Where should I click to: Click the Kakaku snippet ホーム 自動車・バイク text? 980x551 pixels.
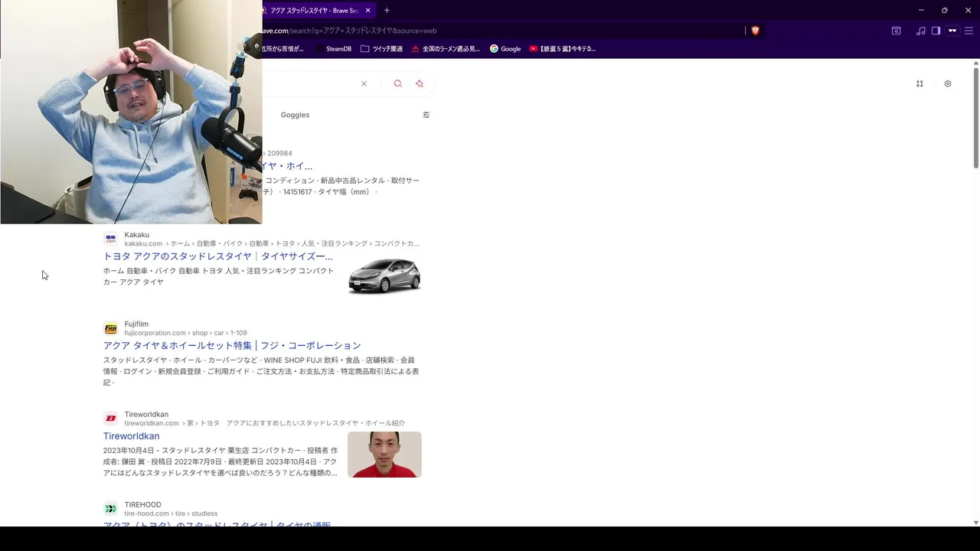pyautogui.click(x=218, y=276)
